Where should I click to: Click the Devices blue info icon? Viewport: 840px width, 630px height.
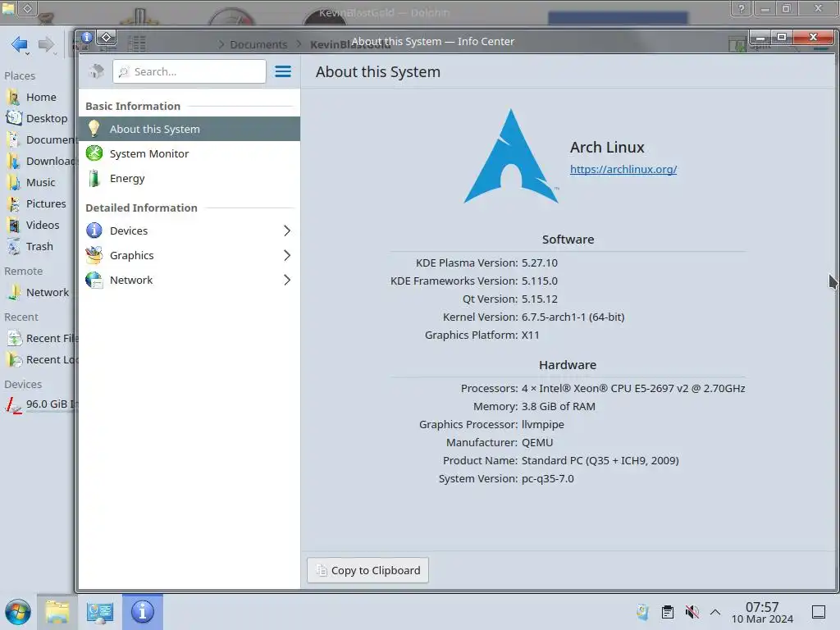coord(94,231)
